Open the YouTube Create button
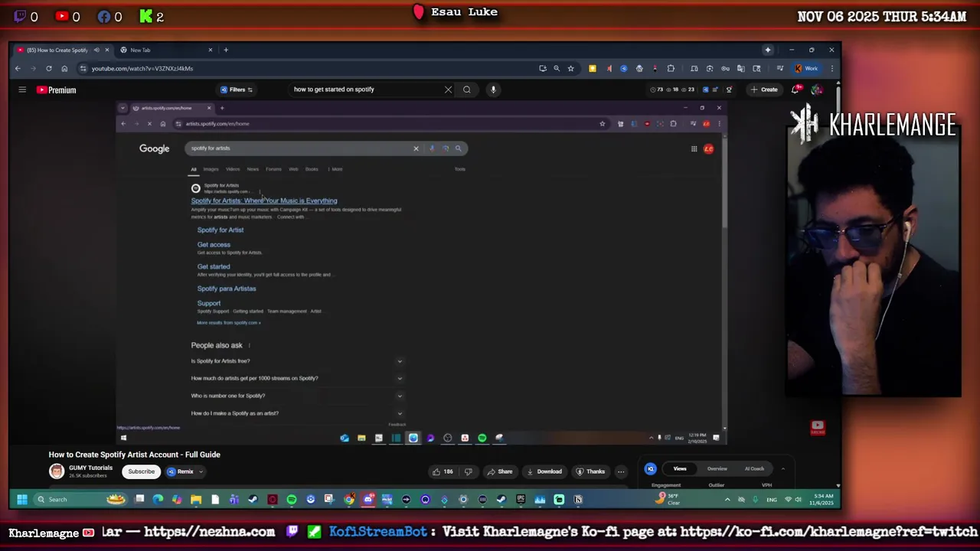 point(764,90)
